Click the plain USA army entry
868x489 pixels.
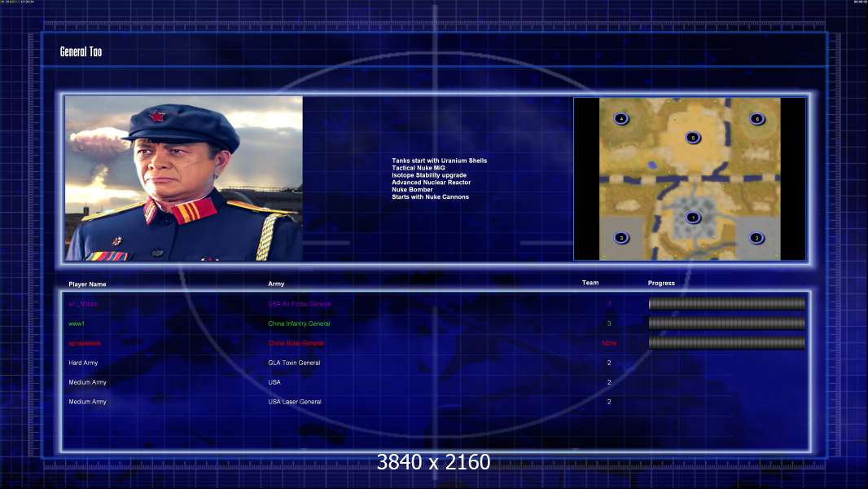(x=274, y=382)
